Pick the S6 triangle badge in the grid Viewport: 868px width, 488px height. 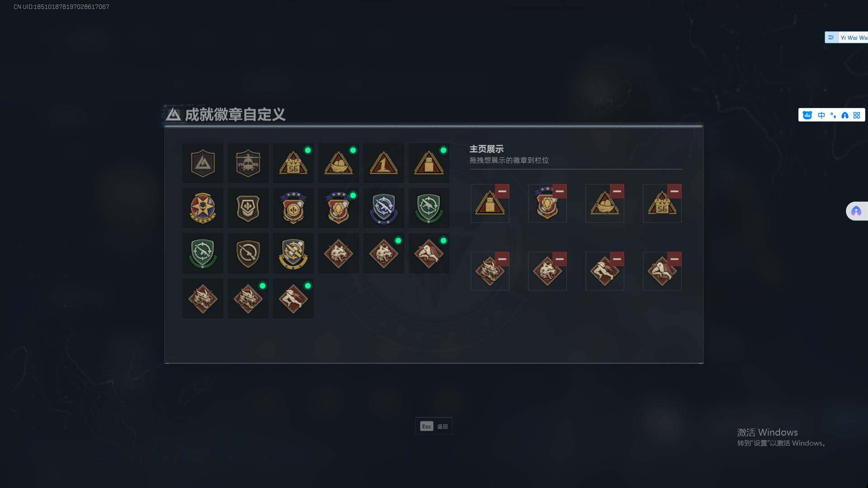pyautogui.click(x=293, y=163)
